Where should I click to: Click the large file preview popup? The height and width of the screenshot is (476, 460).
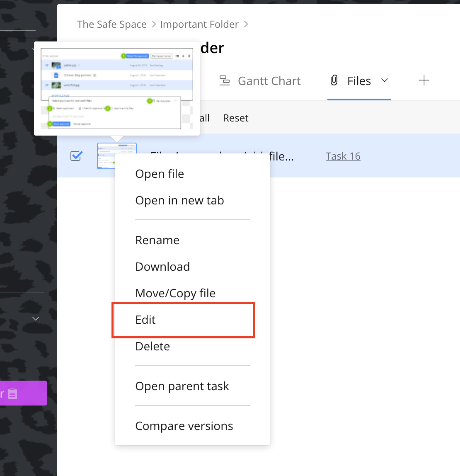tap(117, 88)
